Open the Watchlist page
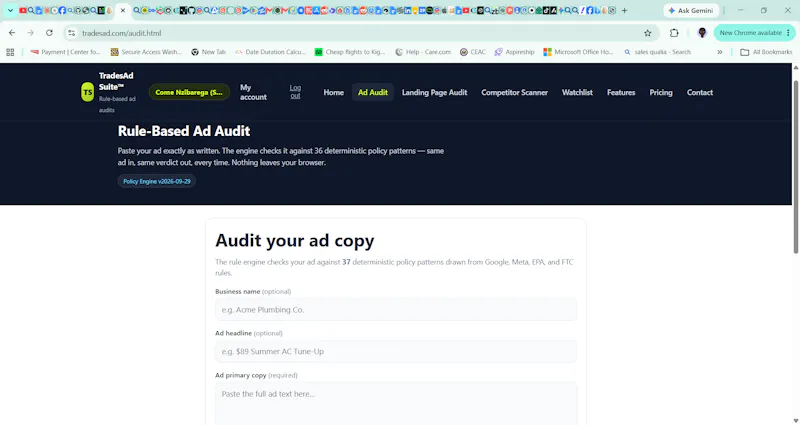This screenshot has height=425, width=800. point(578,92)
